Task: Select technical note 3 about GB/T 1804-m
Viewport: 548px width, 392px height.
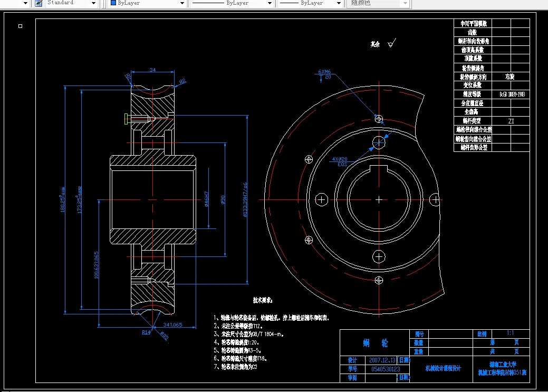Action: tap(249, 334)
